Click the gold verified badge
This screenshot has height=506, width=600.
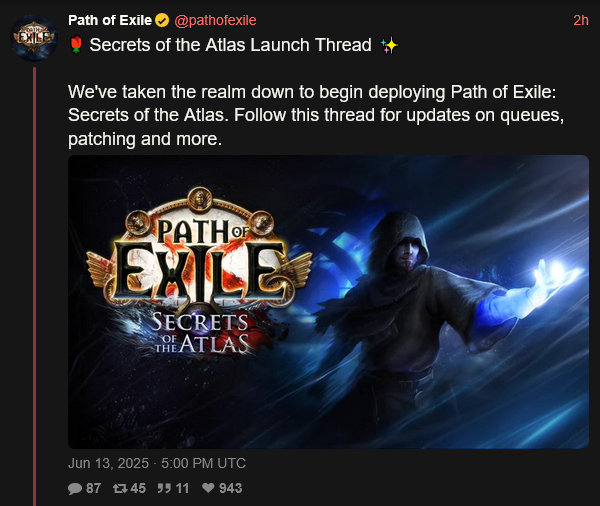click(x=162, y=20)
